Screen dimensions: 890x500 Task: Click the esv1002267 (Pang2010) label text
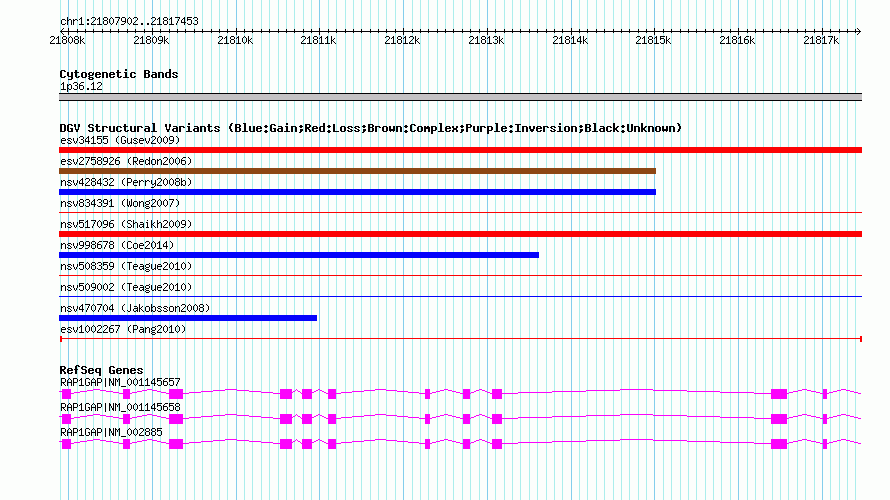pos(123,329)
